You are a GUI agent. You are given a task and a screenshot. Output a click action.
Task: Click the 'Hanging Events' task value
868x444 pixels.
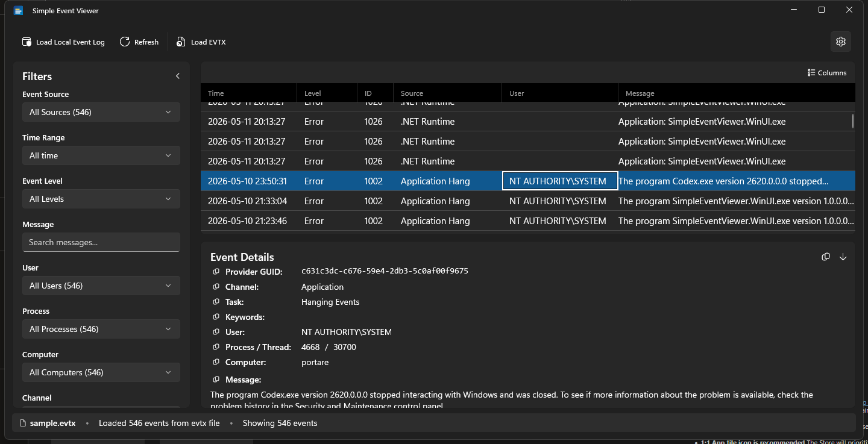tap(330, 302)
